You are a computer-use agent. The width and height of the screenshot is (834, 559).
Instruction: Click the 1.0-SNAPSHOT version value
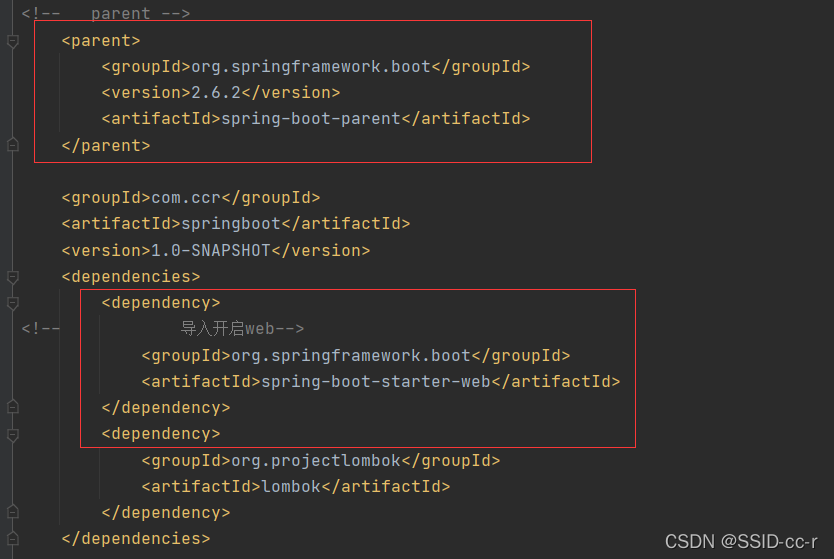coord(211,251)
